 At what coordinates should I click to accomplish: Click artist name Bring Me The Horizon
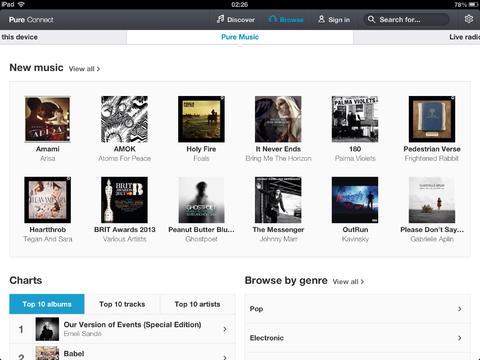(x=278, y=158)
